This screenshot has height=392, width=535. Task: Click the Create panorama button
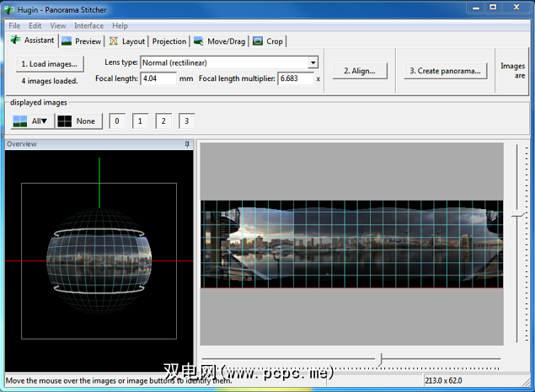(445, 71)
